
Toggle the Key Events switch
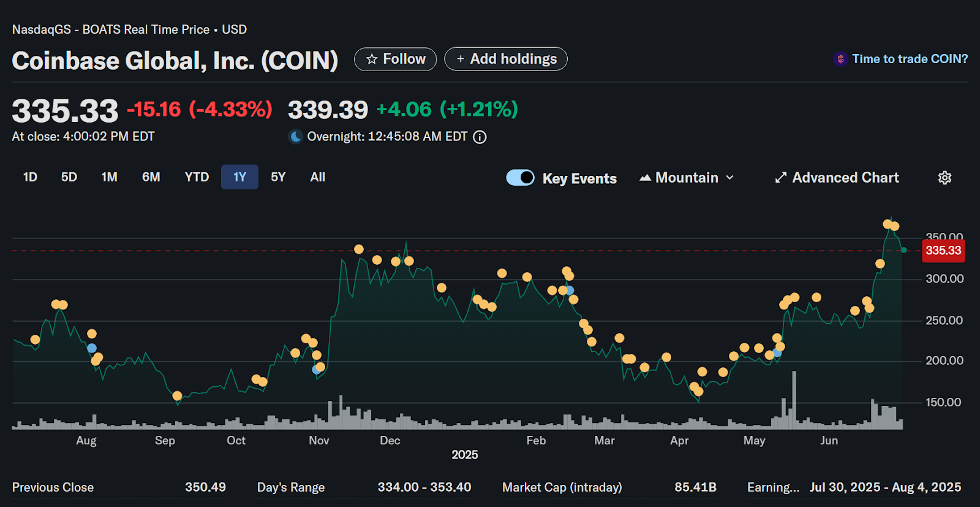(x=520, y=178)
